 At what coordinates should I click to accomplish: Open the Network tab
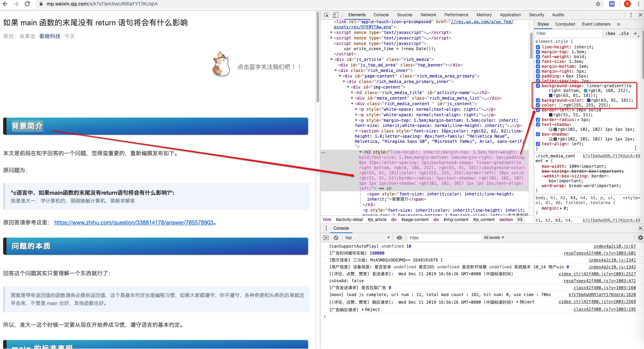428,15
